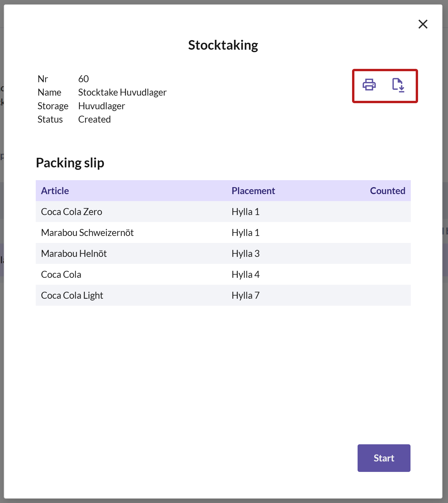Close the Stocktaking dialog with the X
The width and height of the screenshot is (448, 503).
tap(423, 24)
